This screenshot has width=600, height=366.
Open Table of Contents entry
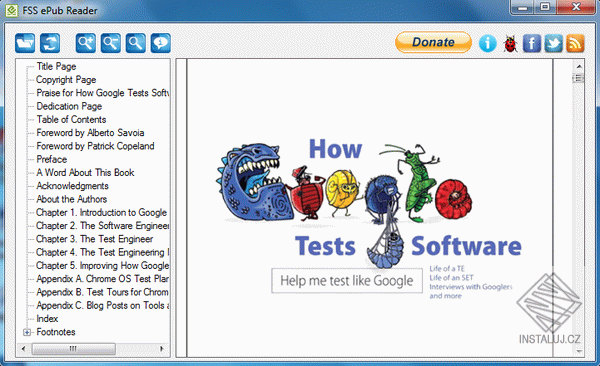click(x=71, y=119)
